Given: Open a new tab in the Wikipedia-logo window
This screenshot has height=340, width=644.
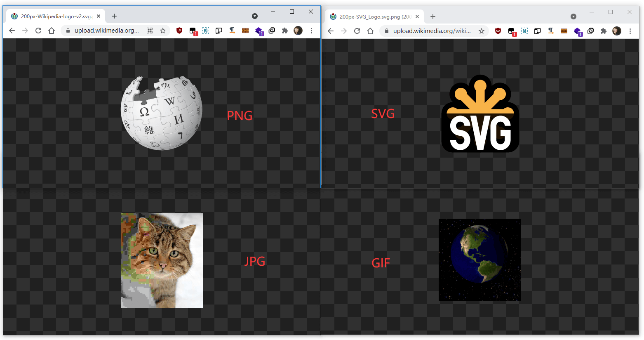Looking at the screenshot, I should (114, 16).
